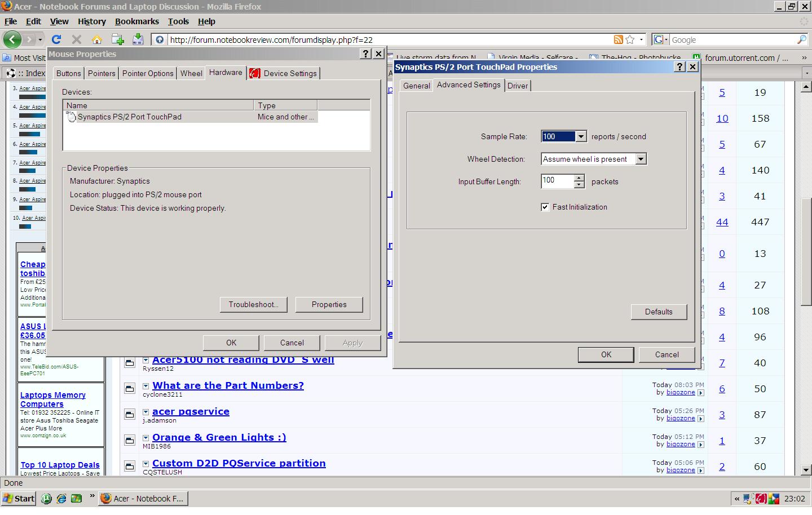This screenshot has height=515, width=812.
Task: Toggle the Fast Initialization checkbox
Action: (545, 207)
